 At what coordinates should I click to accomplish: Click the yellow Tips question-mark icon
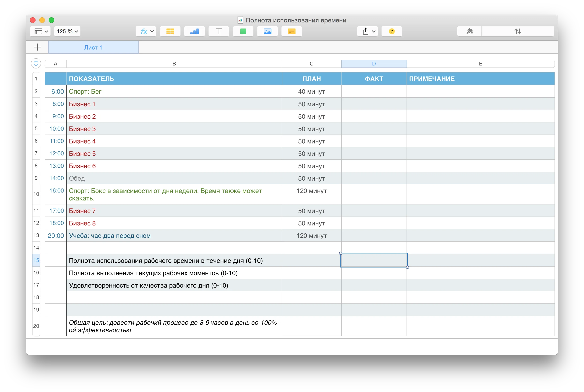point(392,31)
